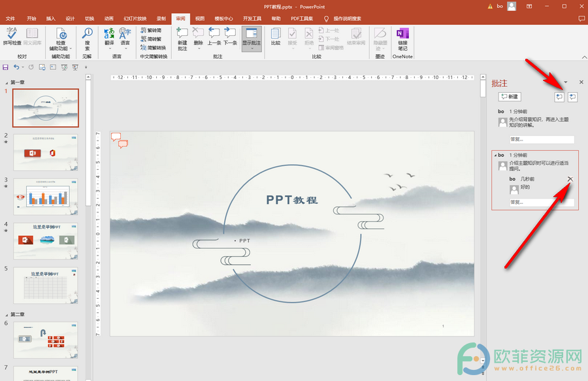Delete the reply 好的 with X icon

pyautogui.click(x=570, y=179)
